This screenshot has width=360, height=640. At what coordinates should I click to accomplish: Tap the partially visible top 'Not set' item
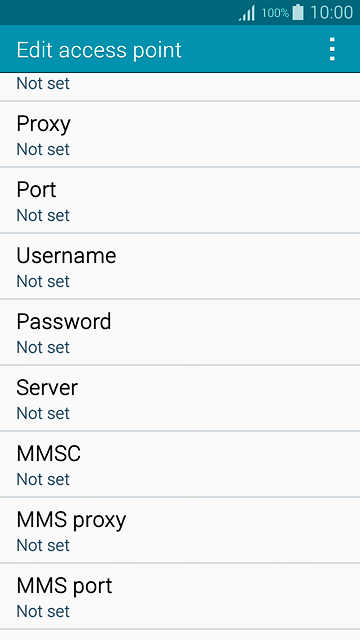point(43,84)
